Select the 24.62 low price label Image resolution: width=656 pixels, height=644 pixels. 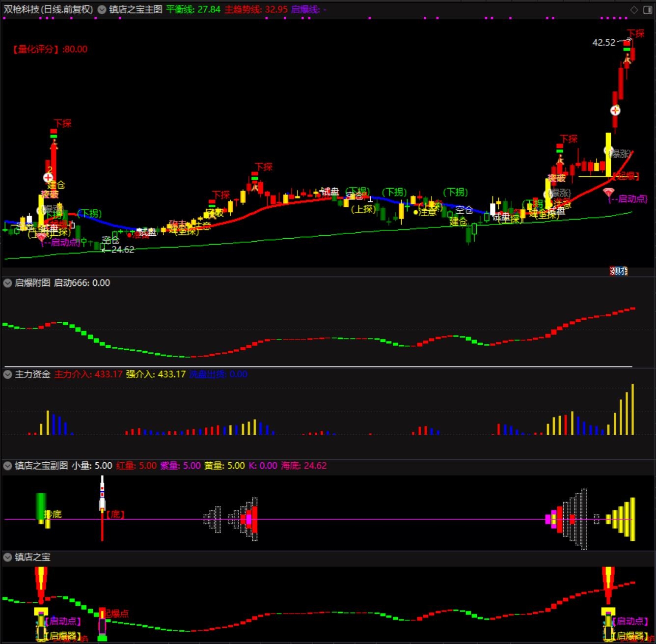point(123,250)
